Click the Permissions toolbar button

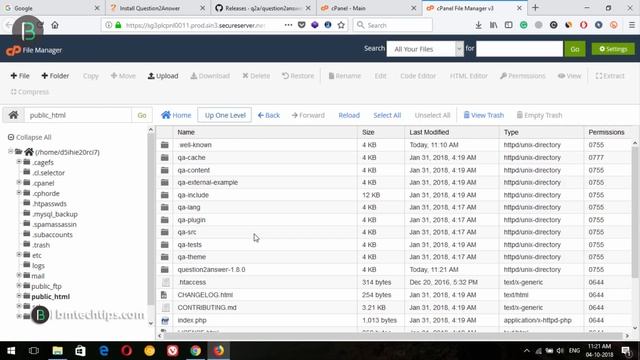point(523,76)
